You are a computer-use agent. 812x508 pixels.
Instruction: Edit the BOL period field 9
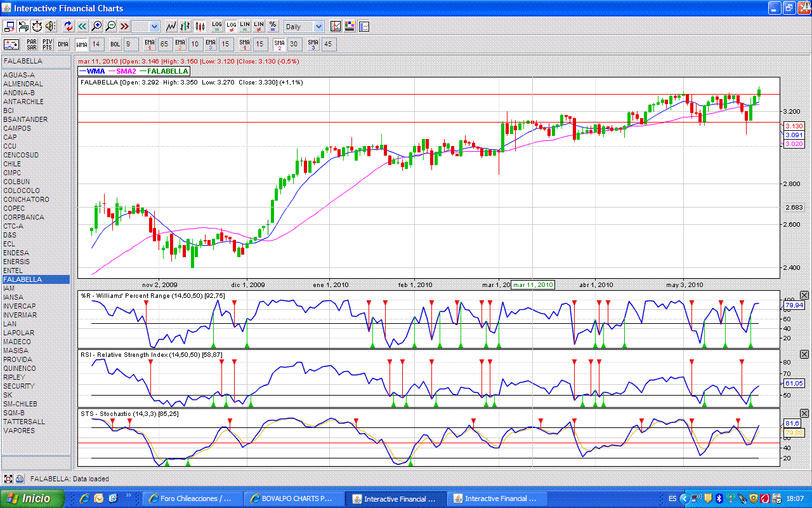[130, 44]
